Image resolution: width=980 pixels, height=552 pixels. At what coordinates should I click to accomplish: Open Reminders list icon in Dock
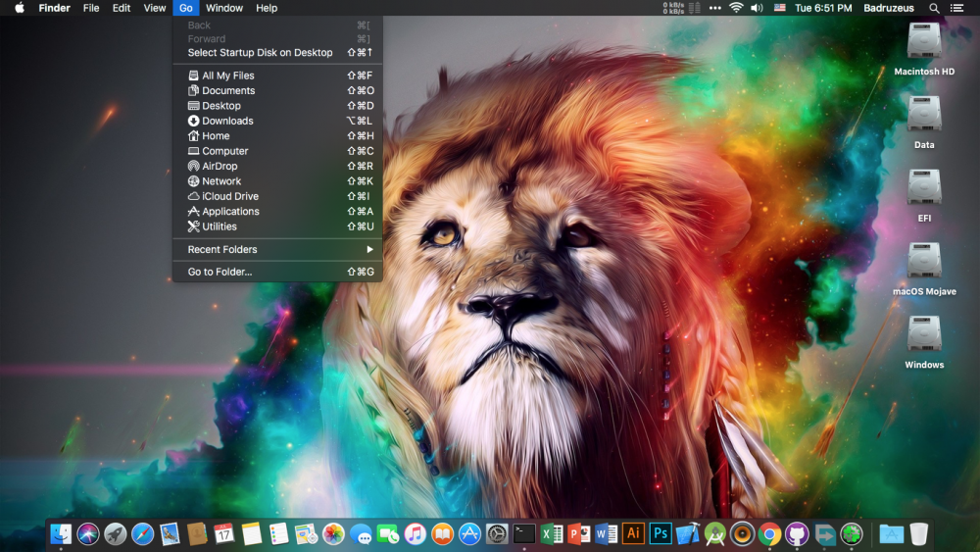click(278, 534)
